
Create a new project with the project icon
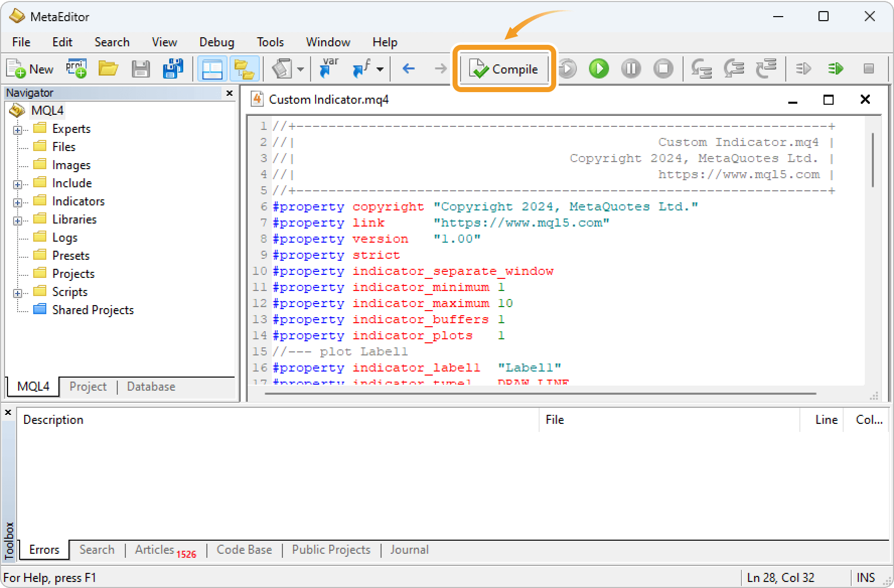tap(76, 69)
